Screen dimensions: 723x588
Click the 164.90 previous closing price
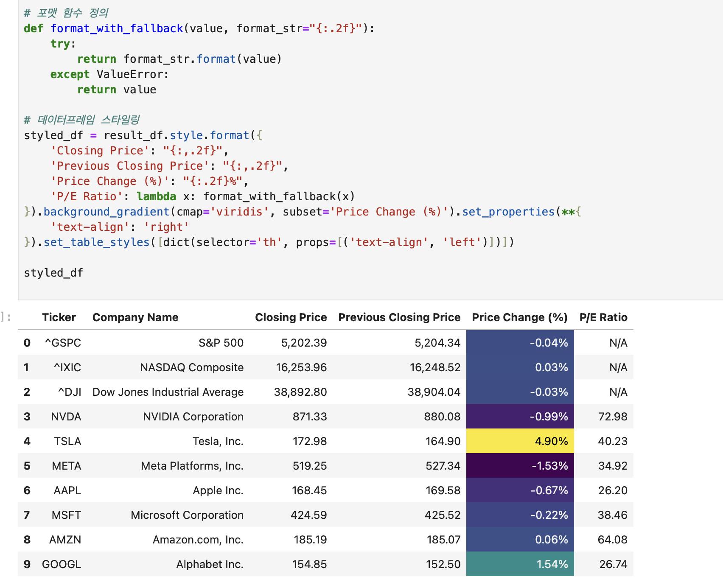tap(443, 441)
